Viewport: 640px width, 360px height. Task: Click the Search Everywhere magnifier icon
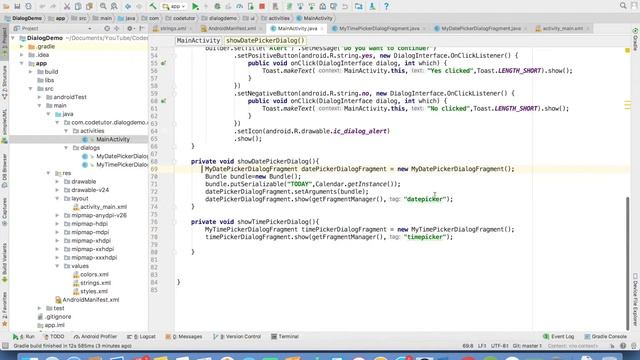click(623, 6)
